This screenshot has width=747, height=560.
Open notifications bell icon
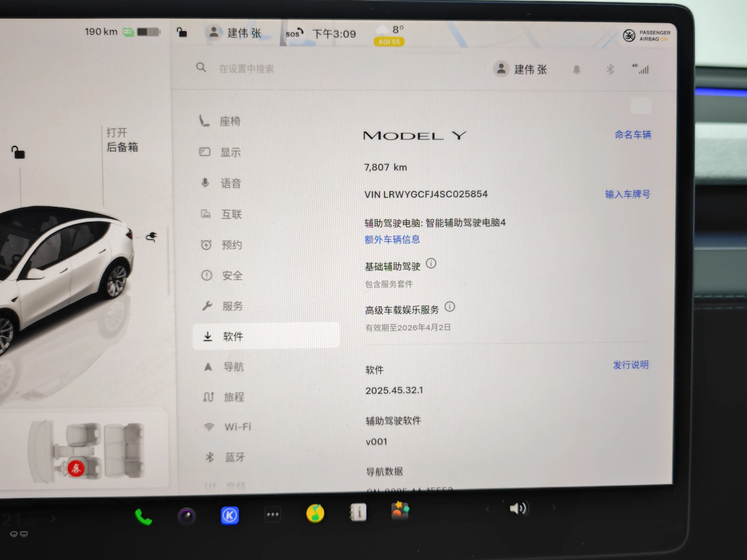[576, 70]
